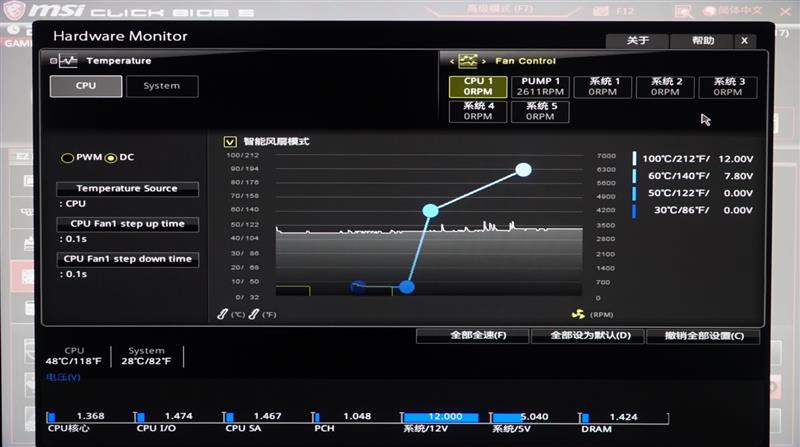Switch to the System temperature tab

(x=162, y=86)
